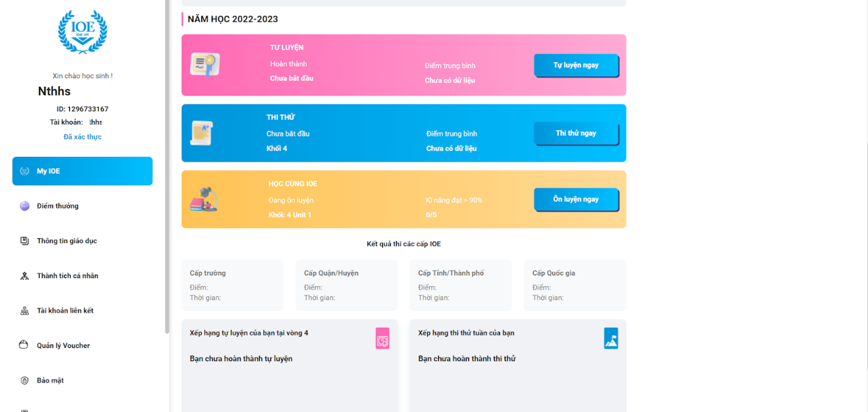This screenshot has height=412, width=868.
Task: Click the My IOE laurel icon
Action: coord(25,171)
